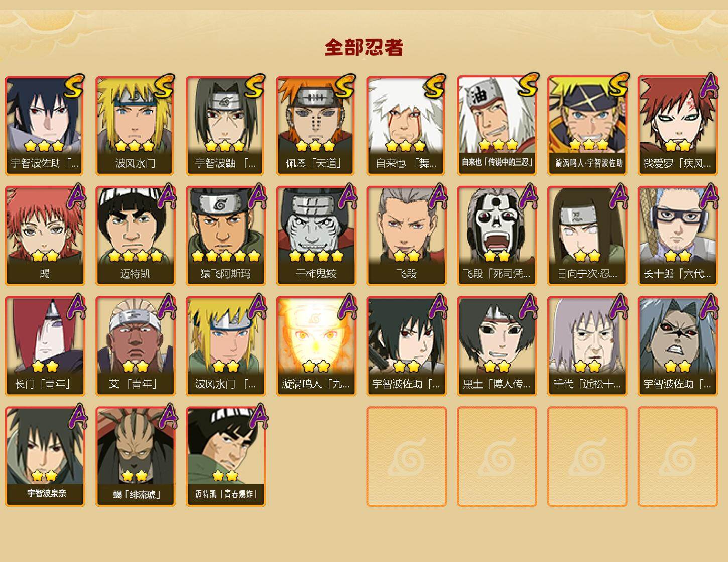Select the 艾「青年」 ninja card

pyautogui.click(x=135, y=346)
